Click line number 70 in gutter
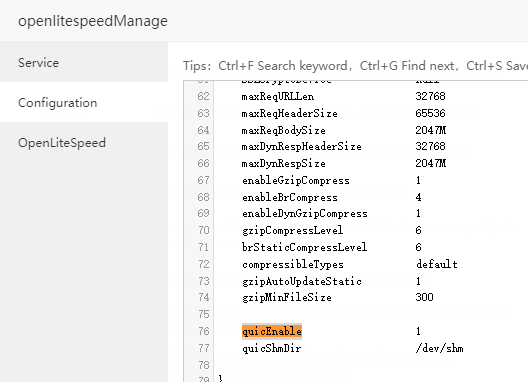This screenshot has width=528, height=382. click(203, 230)
